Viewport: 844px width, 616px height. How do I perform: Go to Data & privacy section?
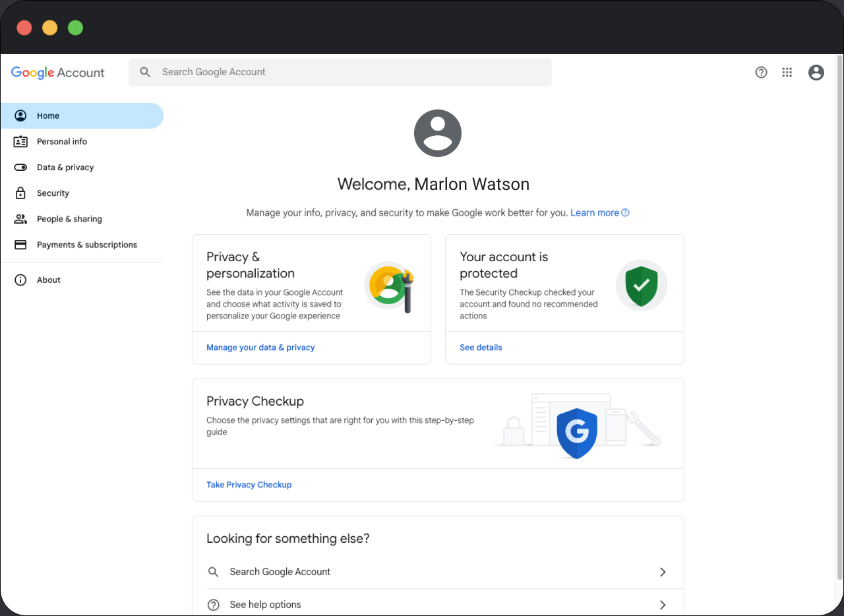pos(65,168)
